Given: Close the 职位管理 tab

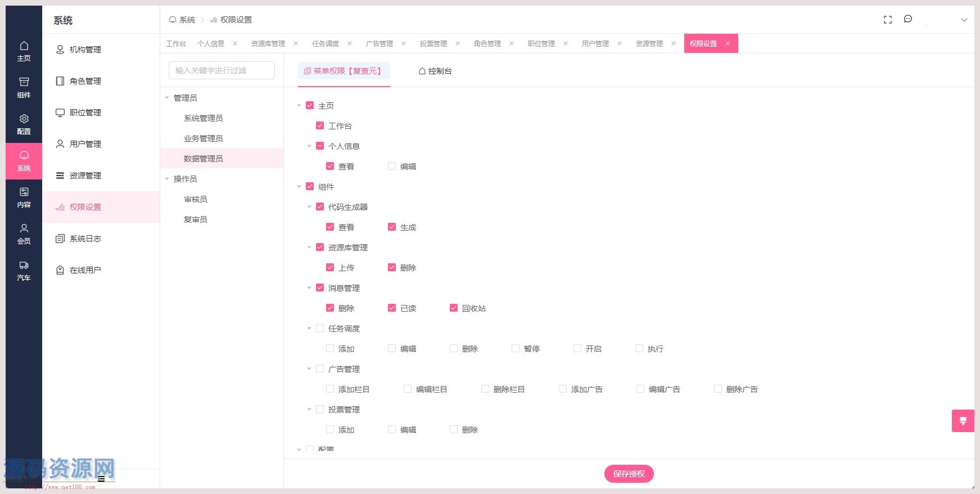Looking at the screenshot, I should [x=566, y=43].
